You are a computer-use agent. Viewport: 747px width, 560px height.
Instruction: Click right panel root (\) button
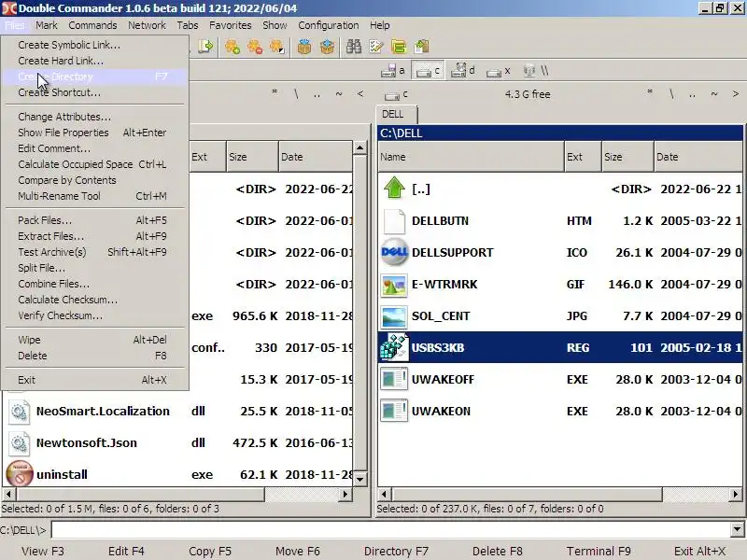[671, 94]
